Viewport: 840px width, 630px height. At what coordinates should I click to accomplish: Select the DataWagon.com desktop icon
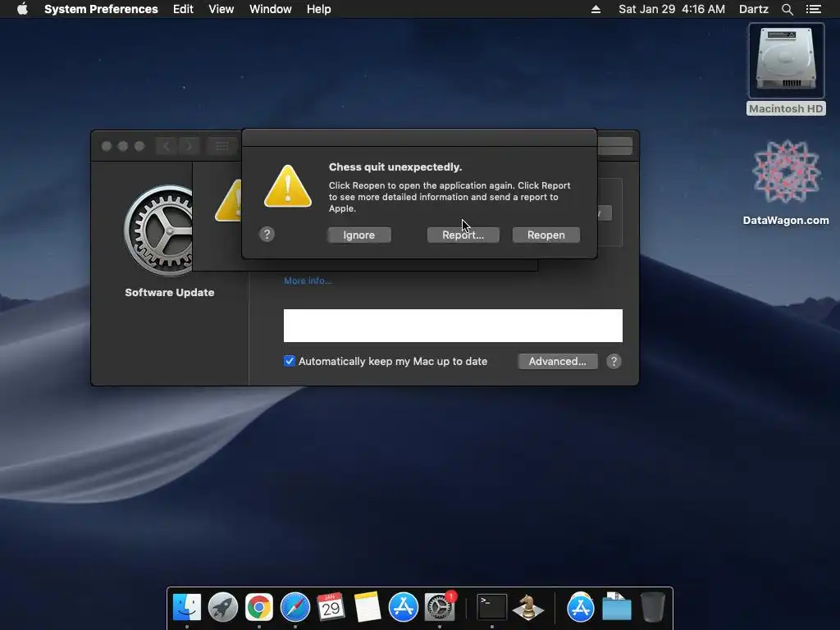coord(786,182)
